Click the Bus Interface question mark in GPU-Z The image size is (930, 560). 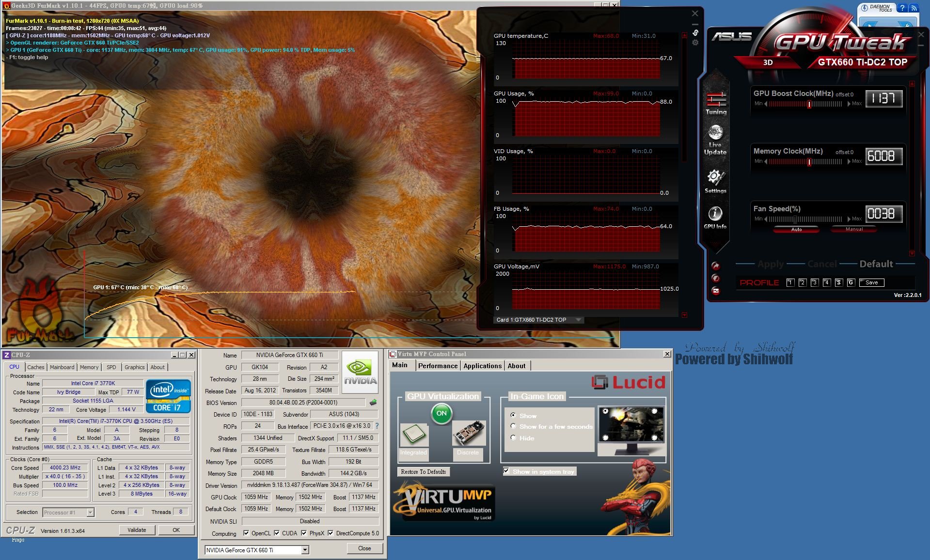tap(377, 426)
